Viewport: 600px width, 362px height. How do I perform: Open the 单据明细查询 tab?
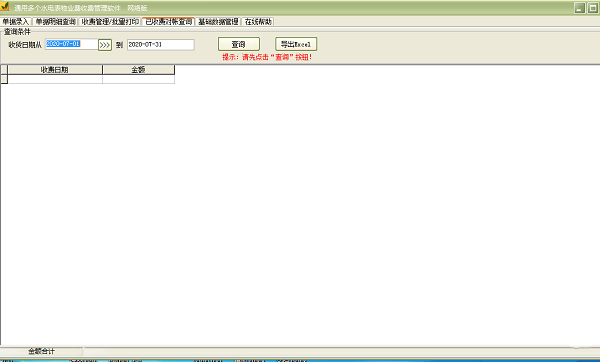[x=55, y=22]
